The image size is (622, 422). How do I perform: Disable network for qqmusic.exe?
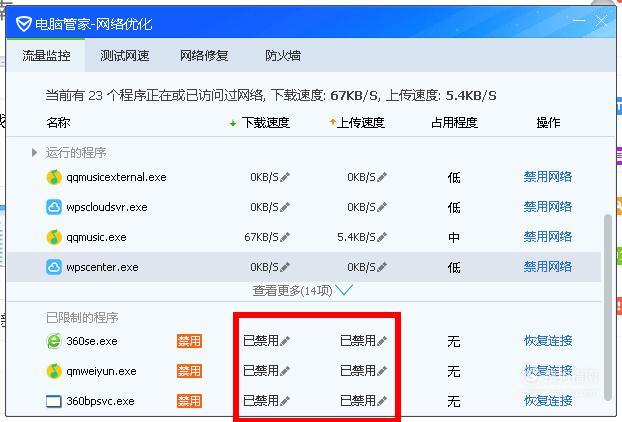(x=548, y=237)
